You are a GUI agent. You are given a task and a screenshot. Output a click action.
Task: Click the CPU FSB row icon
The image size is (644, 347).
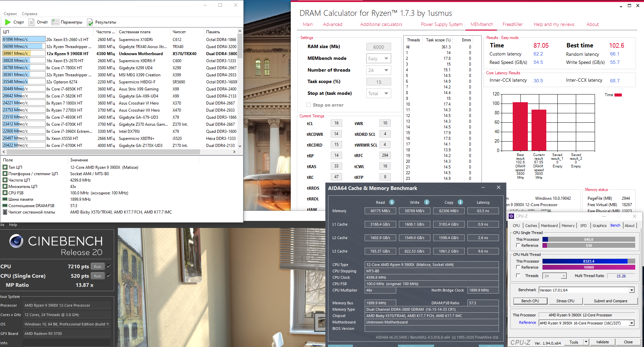point(5,193)
